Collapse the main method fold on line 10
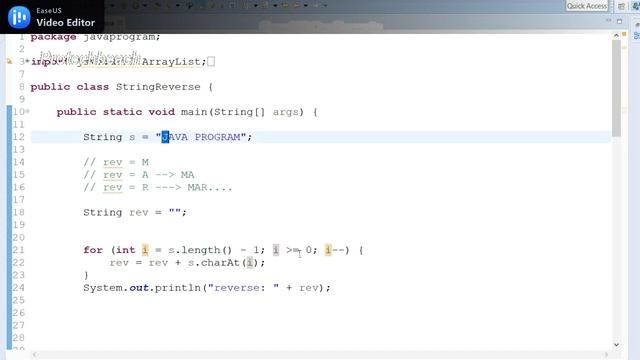 (x=27, y=111)
